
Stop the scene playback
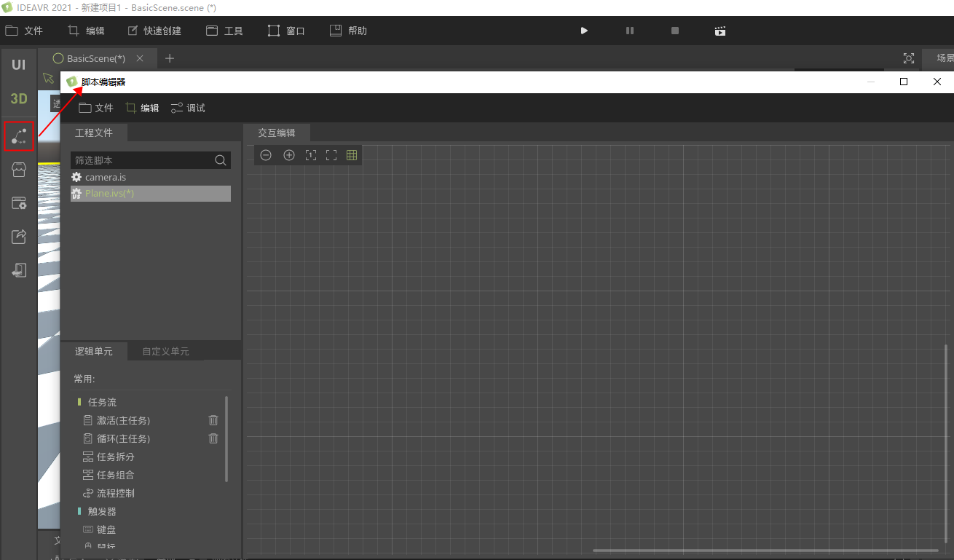[x=675, y=31]
